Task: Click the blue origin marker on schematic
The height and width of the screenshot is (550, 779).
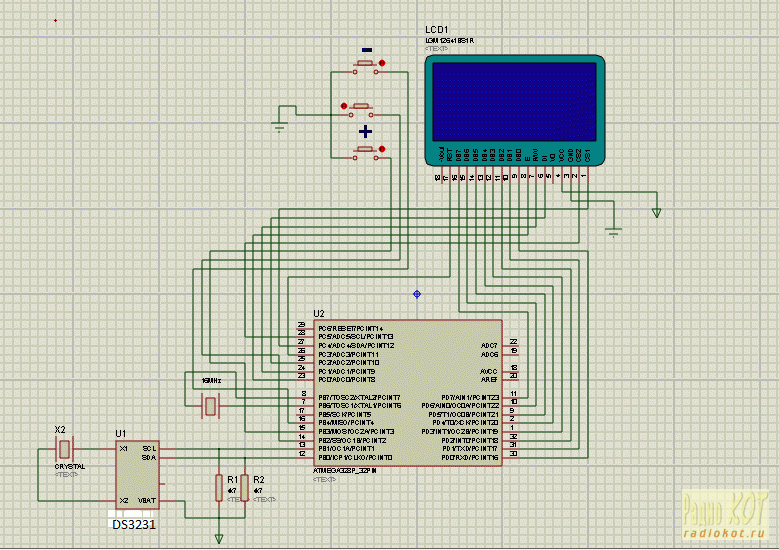Action: point(417,294)
